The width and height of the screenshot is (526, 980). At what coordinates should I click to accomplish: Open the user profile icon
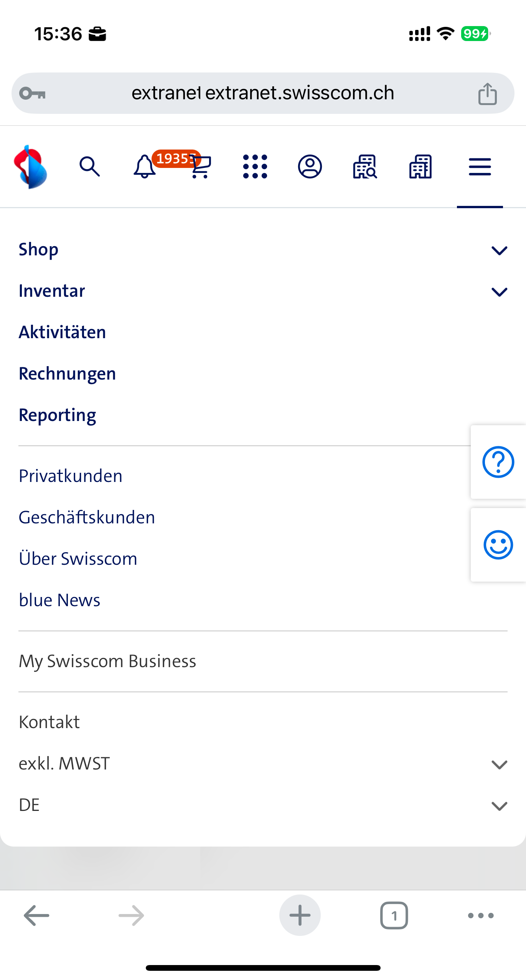pyautogui.click(x=310, y=167)
